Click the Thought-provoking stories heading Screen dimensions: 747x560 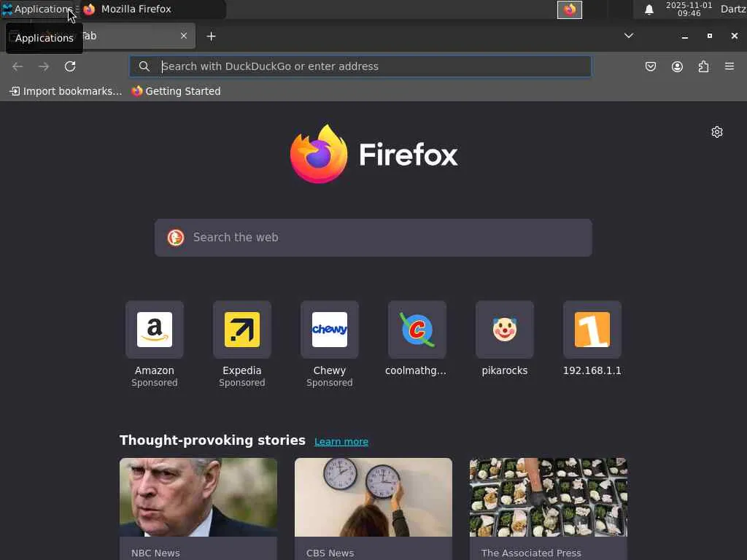pos(212,440)
